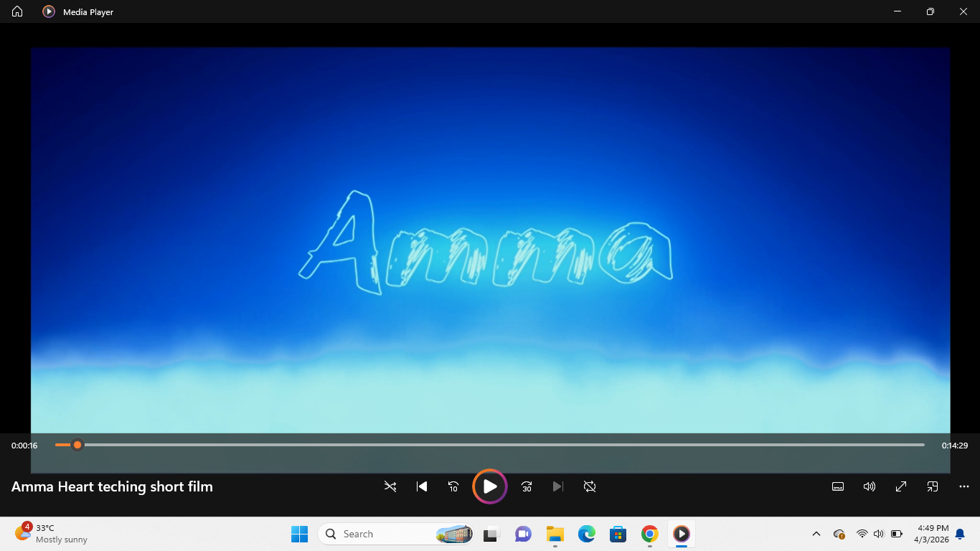The height and width of the screenshot is (551, 980).
Task: Click the orange seek bar thumb
Action: (x=77, y=445)
